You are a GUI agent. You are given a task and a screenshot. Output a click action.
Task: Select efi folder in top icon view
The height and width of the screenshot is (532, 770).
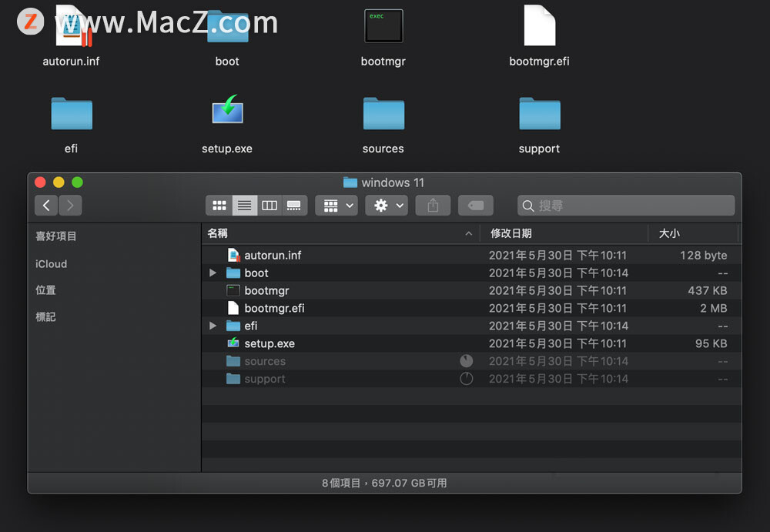[x=72, y=113]
